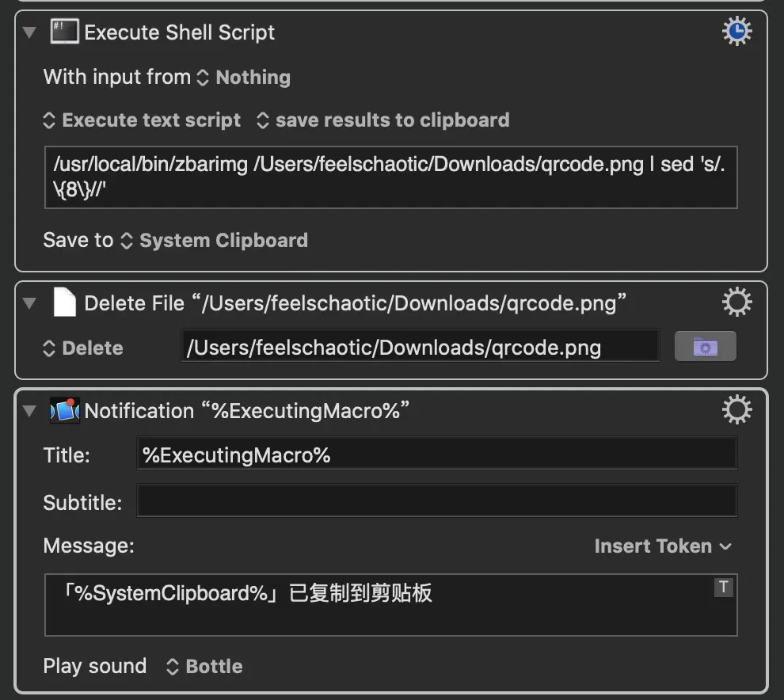Open the Insert Token menu
The height and width of the screenshot is (700, 784).
[x=663, y=546]
